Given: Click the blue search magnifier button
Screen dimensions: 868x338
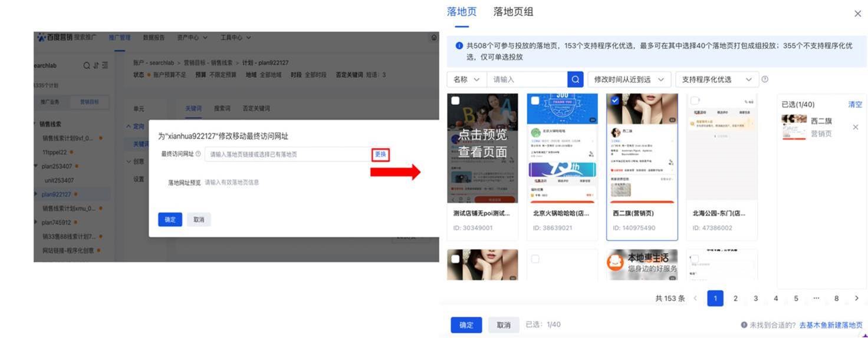Looking at the screenshot, I should (x=575, y=79).
